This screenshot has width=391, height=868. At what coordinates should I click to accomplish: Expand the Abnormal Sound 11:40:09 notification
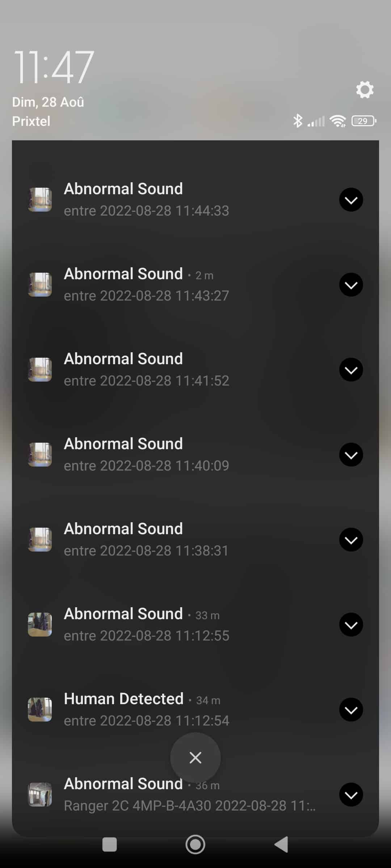pos(351,455)
